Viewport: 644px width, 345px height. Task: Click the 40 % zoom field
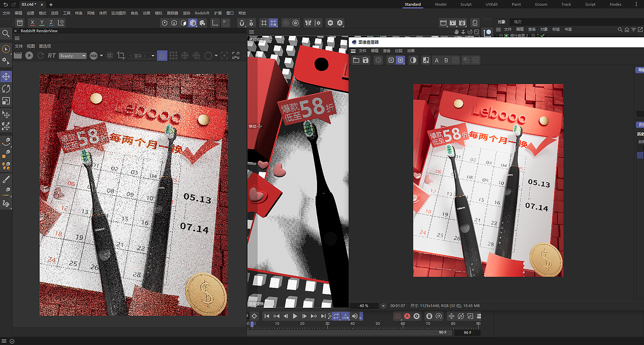364,306
